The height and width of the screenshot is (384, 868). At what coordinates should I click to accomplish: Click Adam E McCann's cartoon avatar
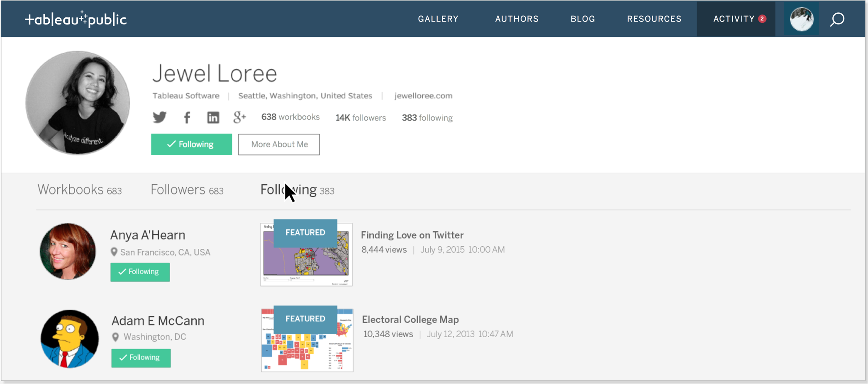(x=70, y=339)
